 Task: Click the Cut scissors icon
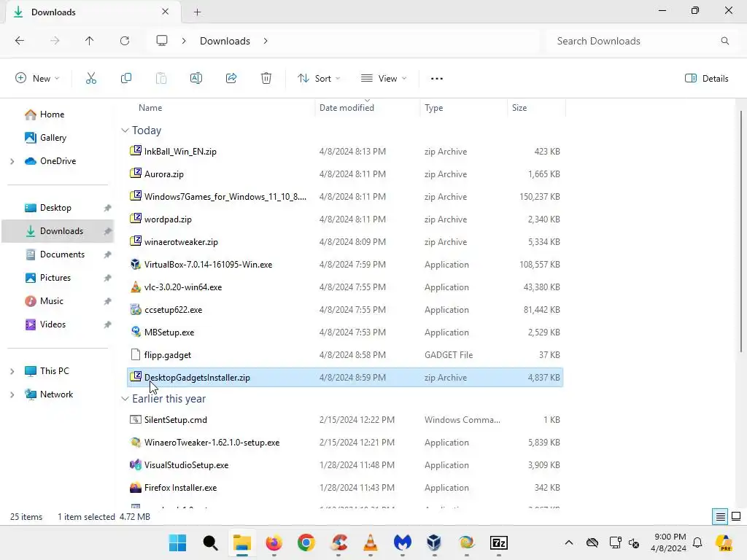click(91, 79)
